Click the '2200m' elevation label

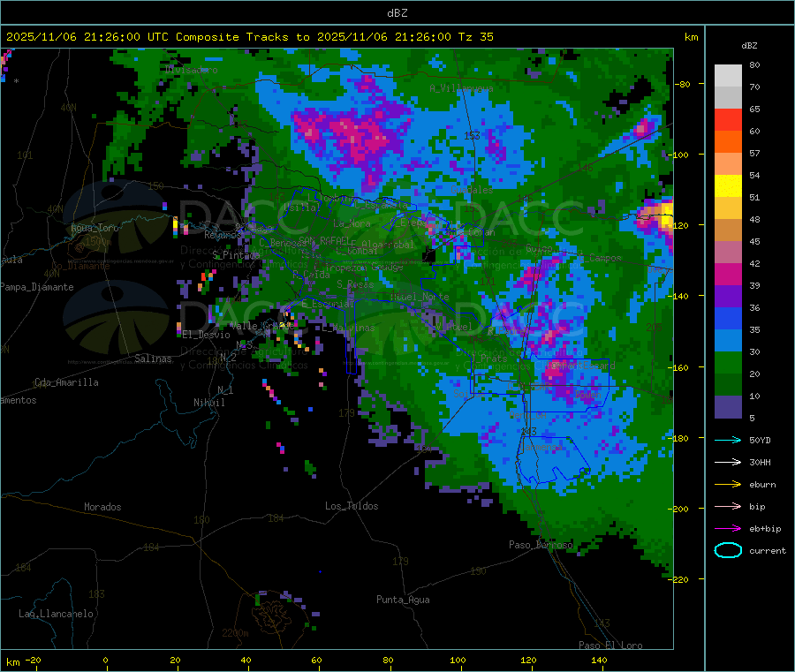pyautogui.click(x=235, y=633)
